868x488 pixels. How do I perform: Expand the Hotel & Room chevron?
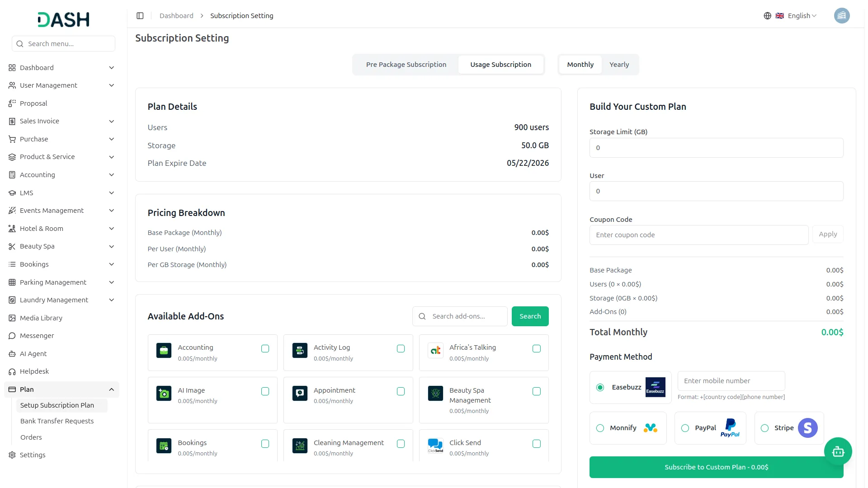point(111,229)
